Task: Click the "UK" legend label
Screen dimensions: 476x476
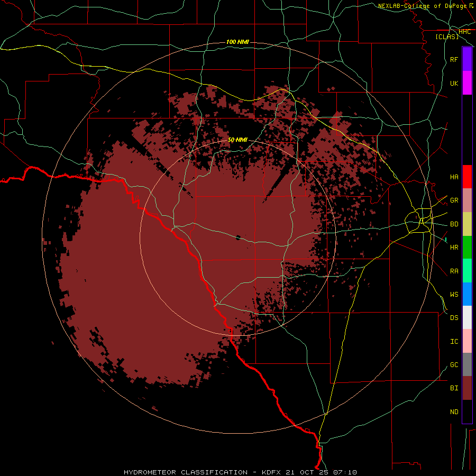Action: pyautogui.click(x=454, y=83)
